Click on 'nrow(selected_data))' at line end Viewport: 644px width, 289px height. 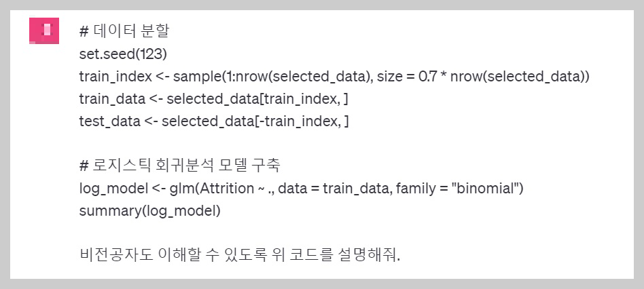(x=520, y=77)
